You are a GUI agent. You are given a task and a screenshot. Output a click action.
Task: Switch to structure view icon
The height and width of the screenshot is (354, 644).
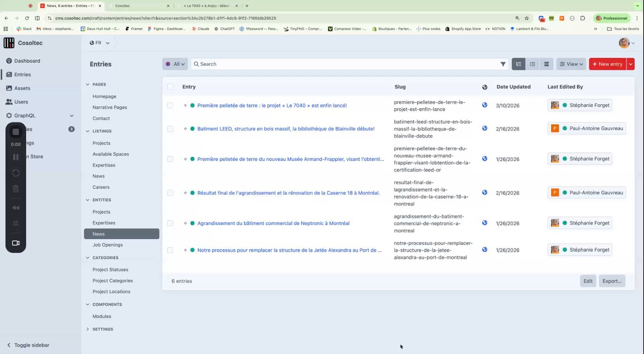[518, 64]
